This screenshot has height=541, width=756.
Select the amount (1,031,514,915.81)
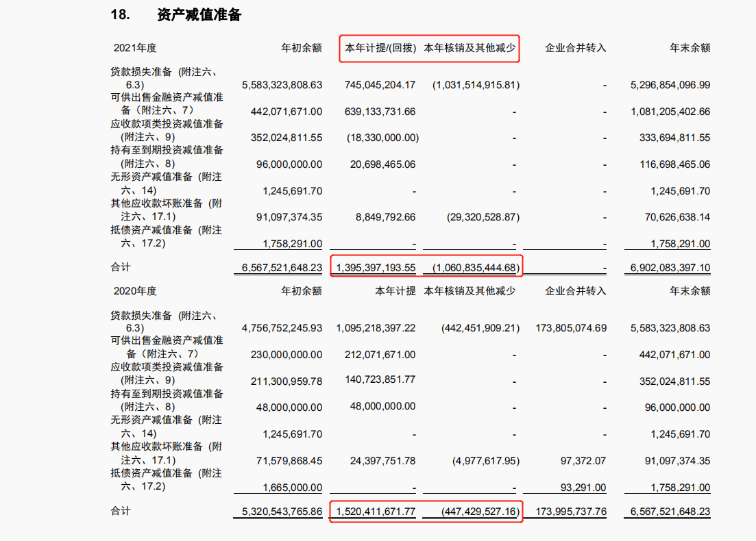[476, 85]
